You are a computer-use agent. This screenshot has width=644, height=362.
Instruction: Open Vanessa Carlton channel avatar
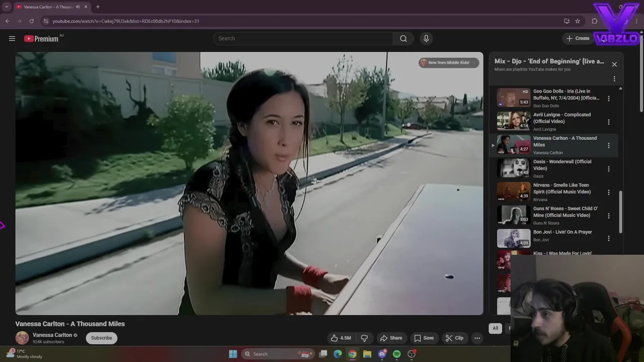click(x=22, y=338)
